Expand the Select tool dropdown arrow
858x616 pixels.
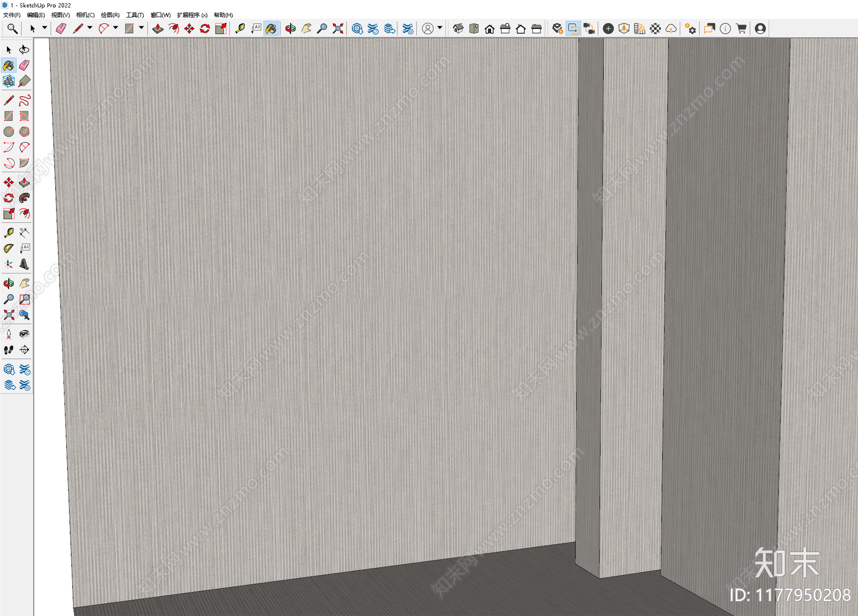(45, 28)
